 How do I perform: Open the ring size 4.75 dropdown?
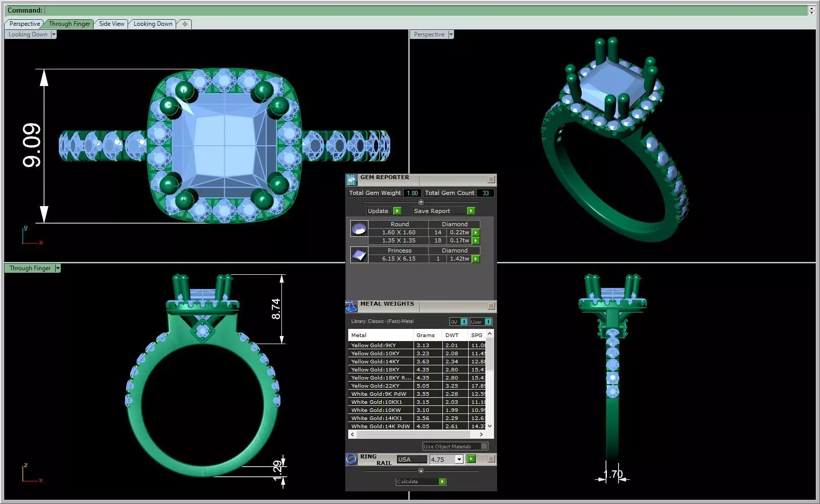(459, 459)
